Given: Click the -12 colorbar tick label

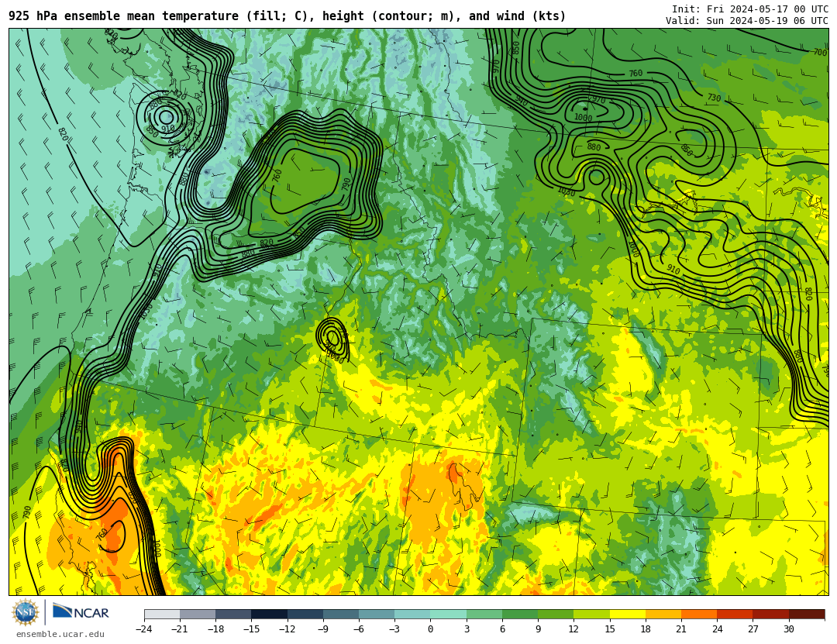Looking at the screenshot, I should [x=288, y=629].
